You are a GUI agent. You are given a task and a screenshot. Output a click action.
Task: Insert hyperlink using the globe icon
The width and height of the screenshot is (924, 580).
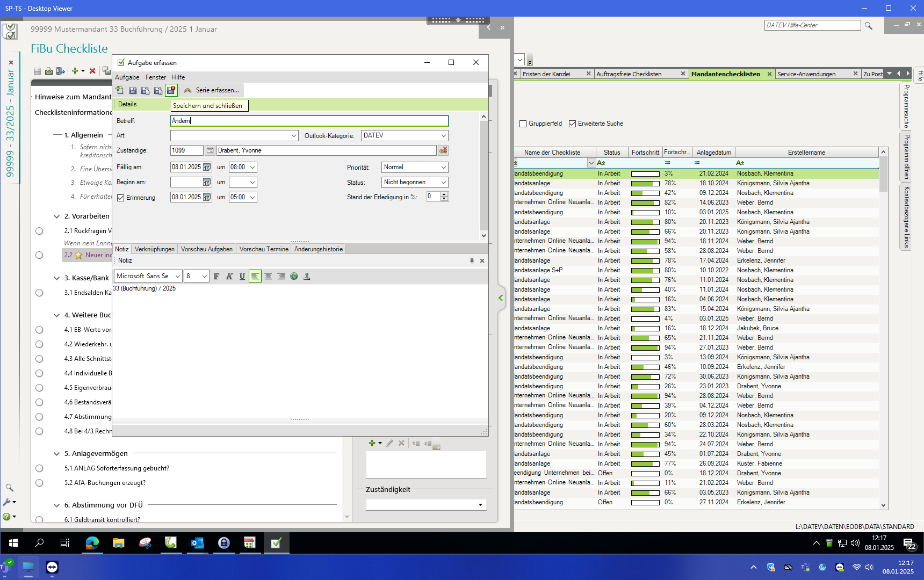click(x=294, y=277)
